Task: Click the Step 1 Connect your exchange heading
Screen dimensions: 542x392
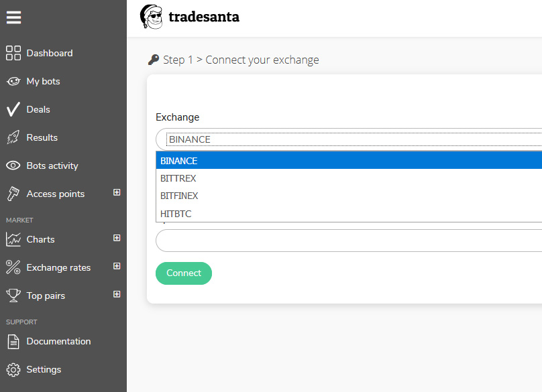Action: click(x=241, y=60)
